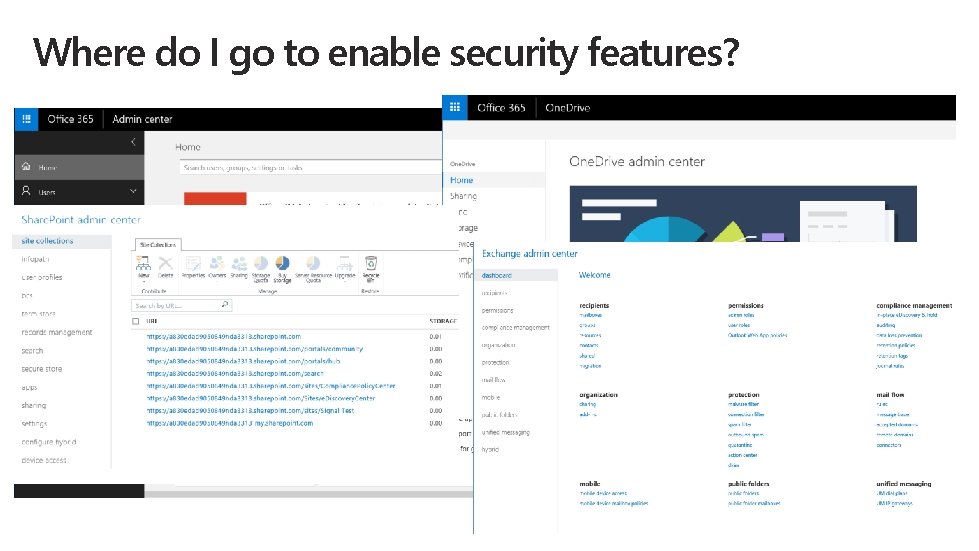Open compliance management in Exchange sidebar
Image resolution: width=979 pixels, height=551 pixels.
click(516, 328)
